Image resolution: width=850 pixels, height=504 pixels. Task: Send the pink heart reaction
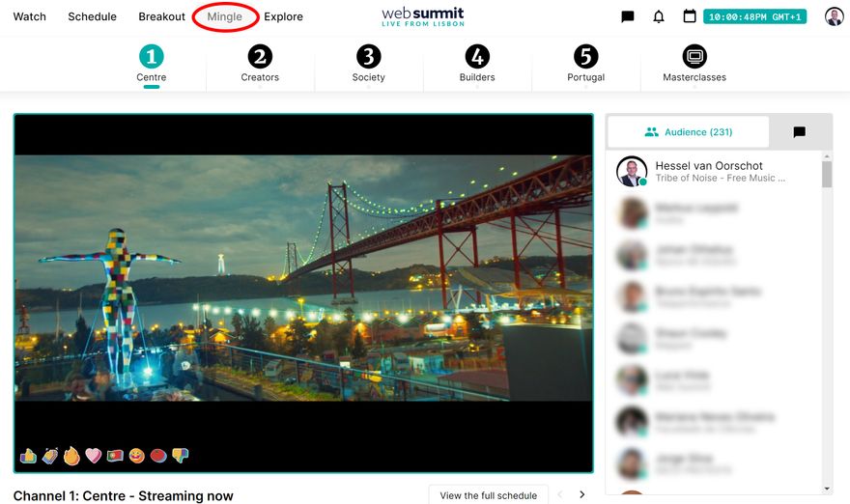click(94, 456)
